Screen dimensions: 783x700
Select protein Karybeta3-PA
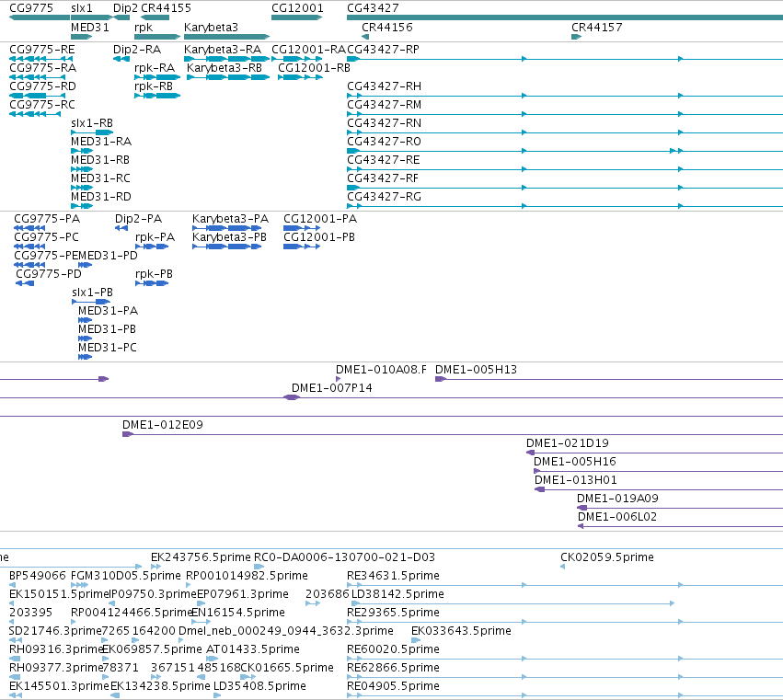(x=231, y=219)
